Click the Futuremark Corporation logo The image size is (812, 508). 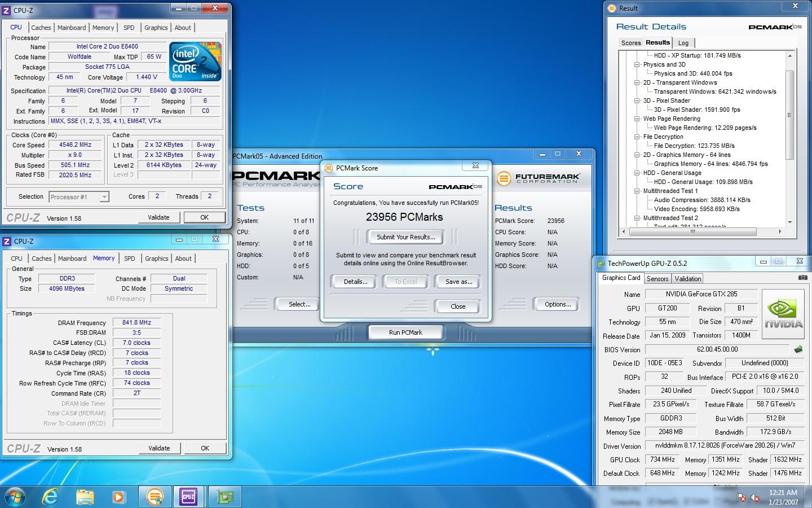point(539,178)
